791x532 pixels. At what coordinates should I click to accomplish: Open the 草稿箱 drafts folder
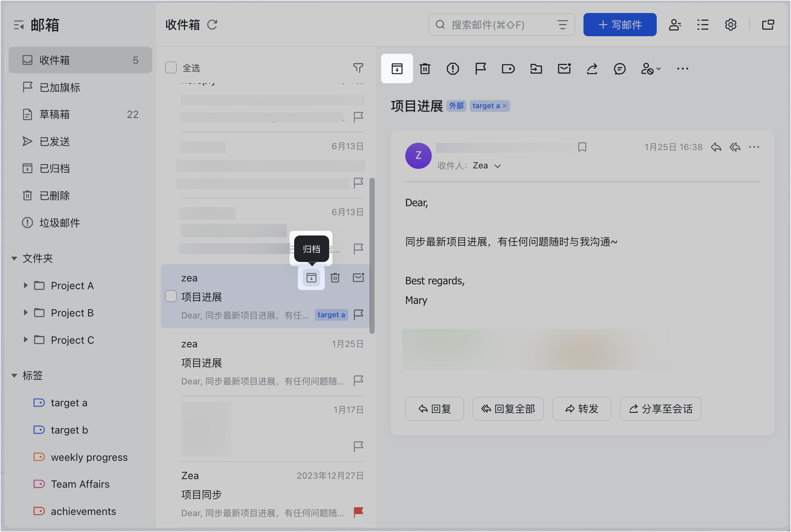pyautogui.click(x=55, y=114)
